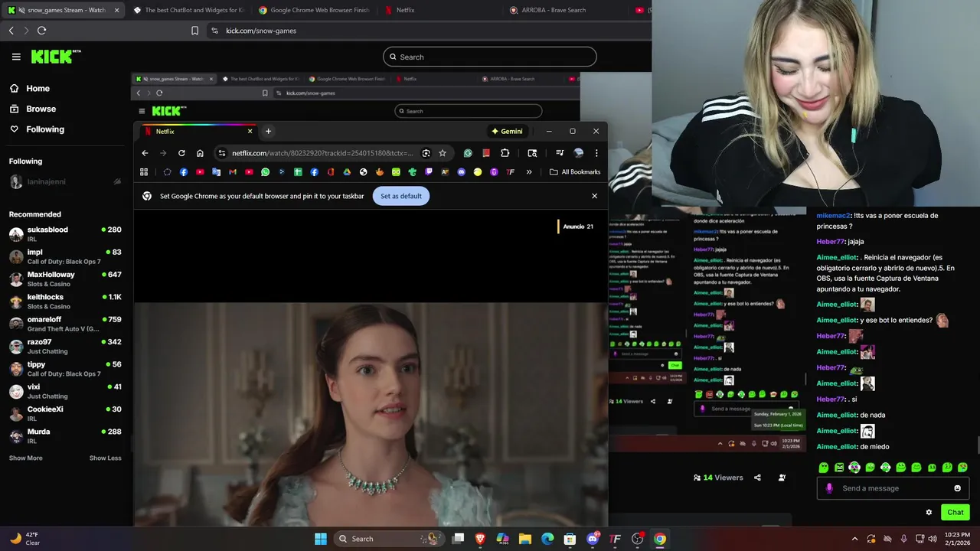Open recommended channel keithlocks
Screen dimensions: 980x551
click(x=65, y=302)
